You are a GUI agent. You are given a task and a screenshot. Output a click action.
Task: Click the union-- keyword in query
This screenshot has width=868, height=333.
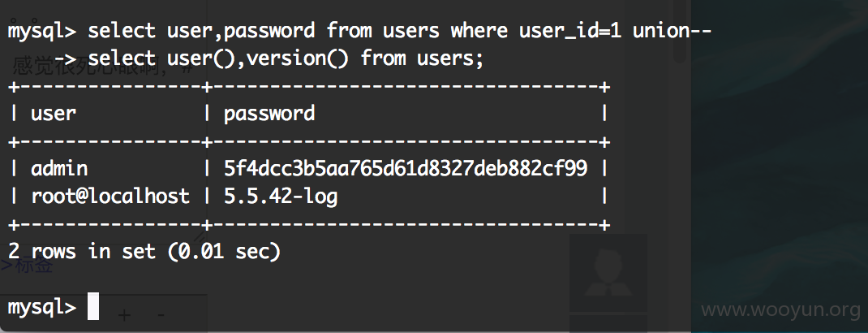pos(672,31)
